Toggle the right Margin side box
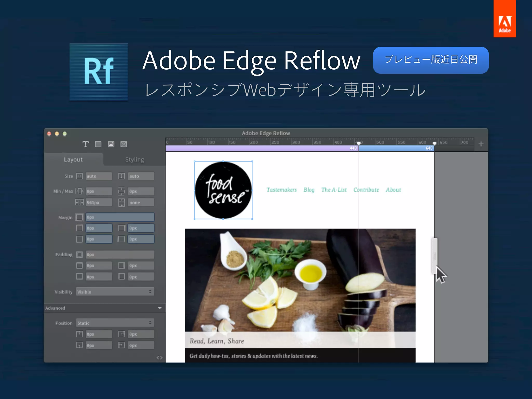 122,228
